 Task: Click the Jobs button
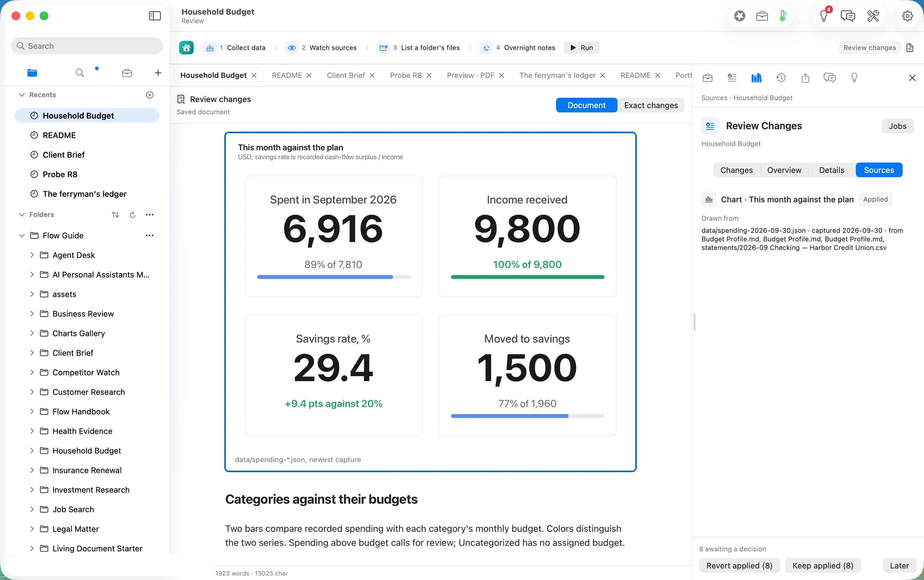click(x=897, y=126)
